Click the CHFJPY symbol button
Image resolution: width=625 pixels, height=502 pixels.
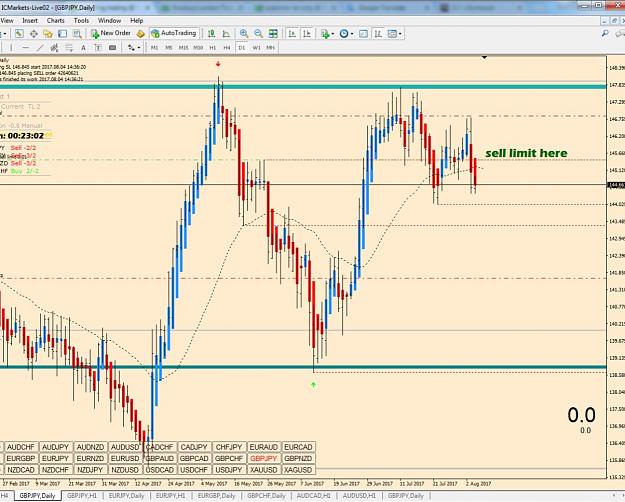229,447
